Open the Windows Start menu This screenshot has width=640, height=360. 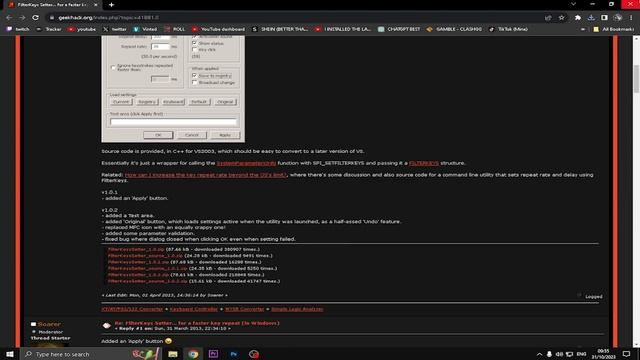click(9, 354)
